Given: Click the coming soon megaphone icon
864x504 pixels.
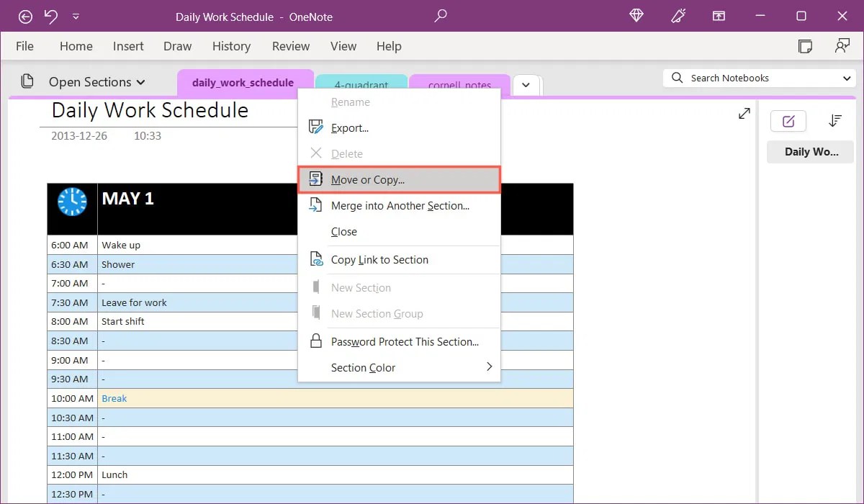Looking at the screenshot, I should [x=678, y=16].
